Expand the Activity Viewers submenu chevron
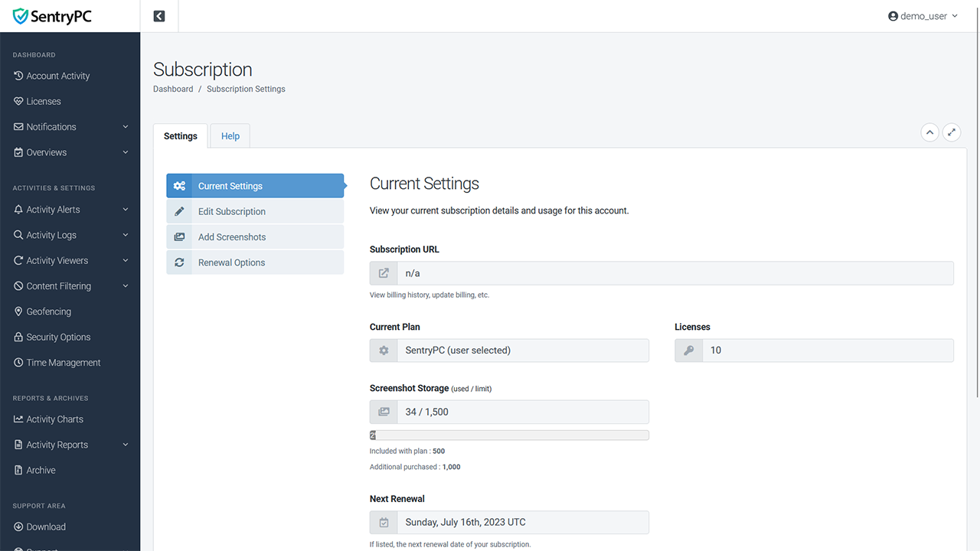Screen dimensions: 980x551 [126, 260]
